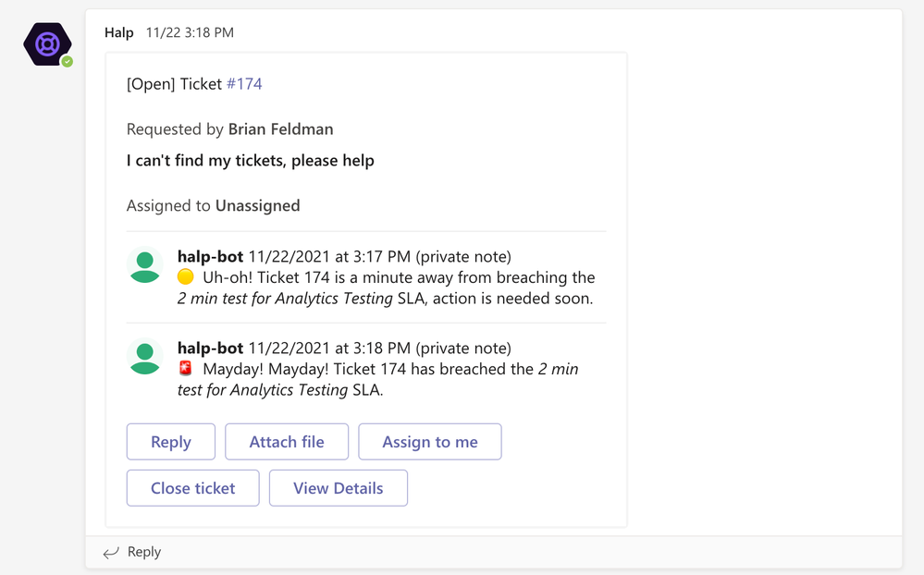The height and width of the screenshot is (575, 924).
Task: Click the 'Mayday! Mayday!' breach message
Action: click(x=377, y=379)
